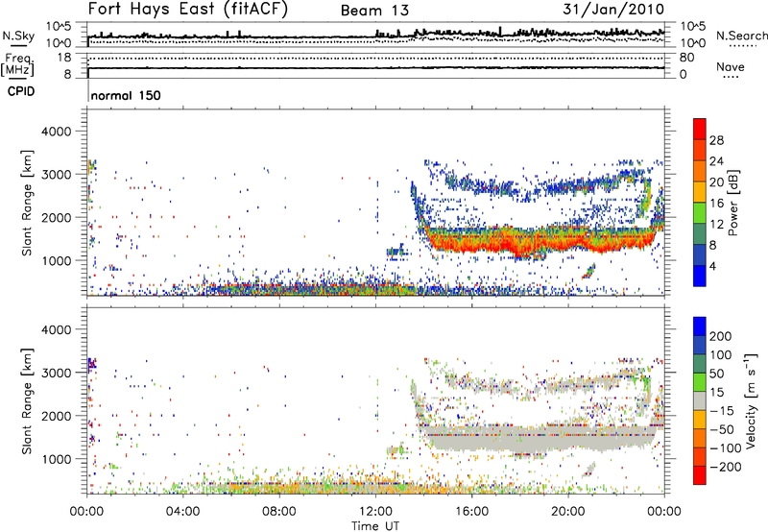Click the 1000 tick label of velocity panel
The height and width of the screenshot is (532, 768).
tap(57, 459)
